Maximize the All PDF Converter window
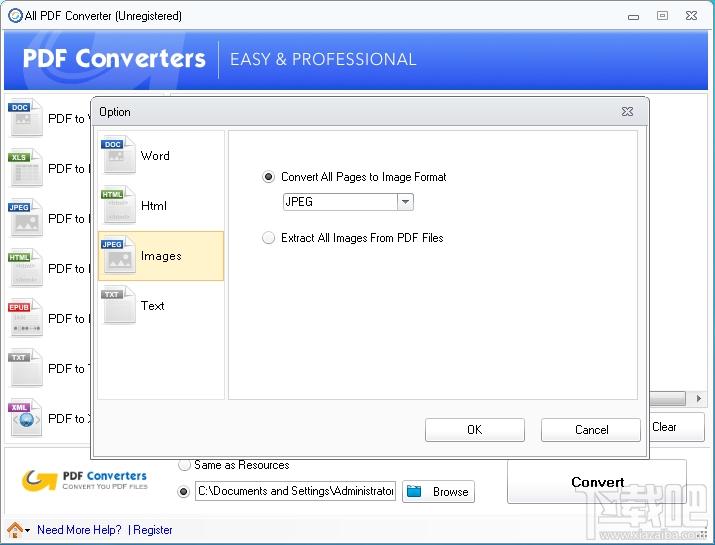 tap(662, 16)
